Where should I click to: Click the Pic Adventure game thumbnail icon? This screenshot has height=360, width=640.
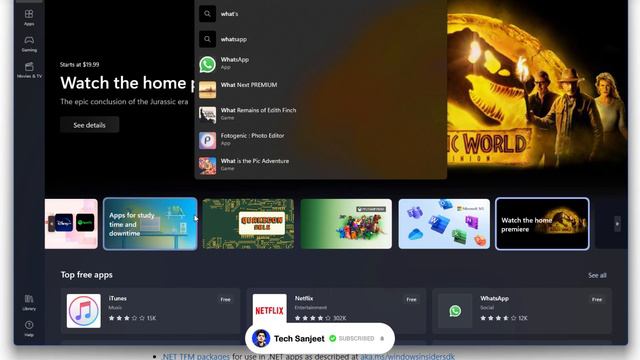[x=207, y=166]
